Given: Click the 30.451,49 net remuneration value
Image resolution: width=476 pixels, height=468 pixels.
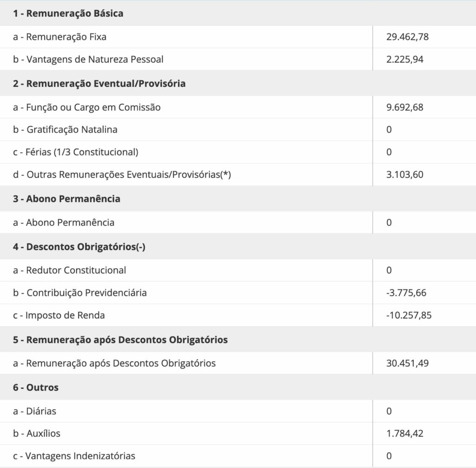Looking at the screenshot, I should (407, 363).
